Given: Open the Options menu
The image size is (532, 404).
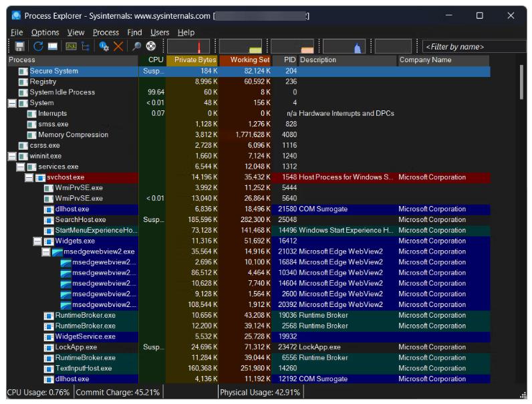Looking at the screenshot, I should pos(45,32).
